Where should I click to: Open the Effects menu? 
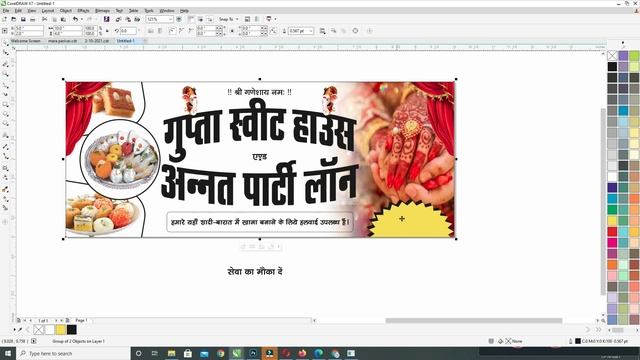[83, 11]
